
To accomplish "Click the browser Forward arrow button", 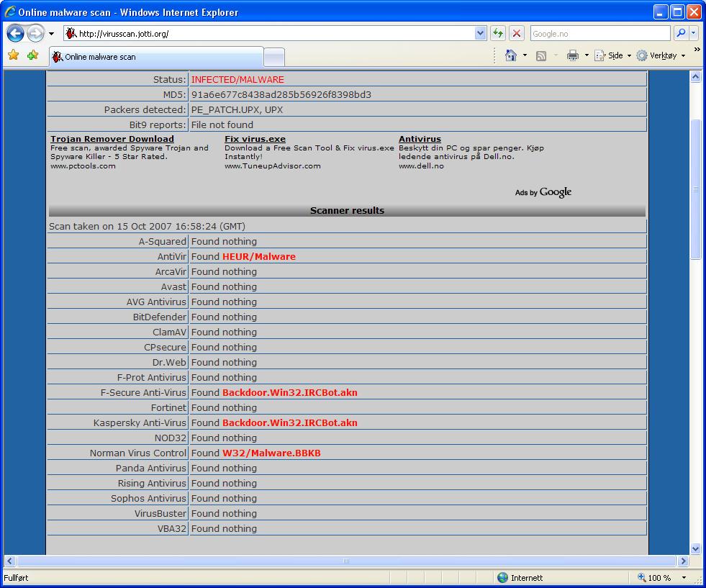I will click(x=35, y=33).
